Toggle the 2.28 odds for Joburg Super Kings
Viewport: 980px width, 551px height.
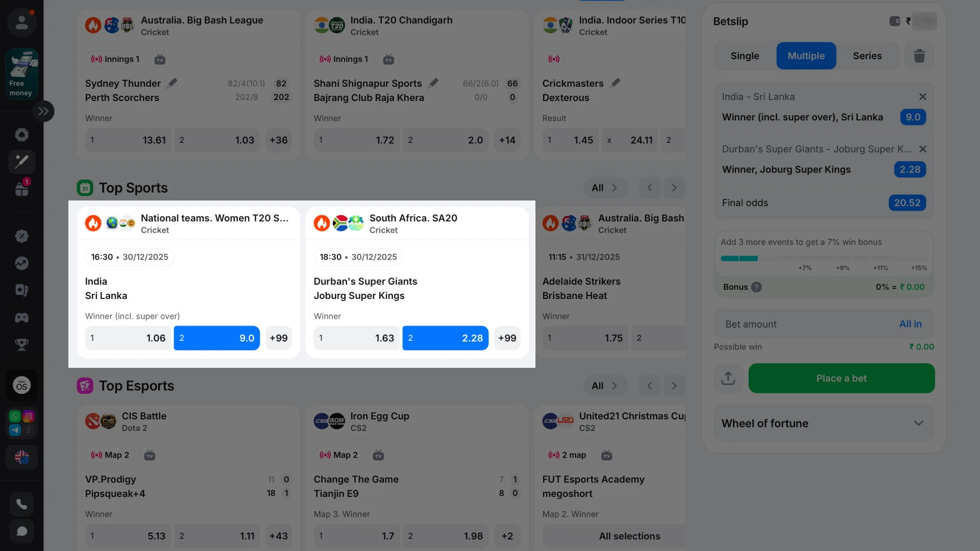pyautogui.click(x=445, y=338)
